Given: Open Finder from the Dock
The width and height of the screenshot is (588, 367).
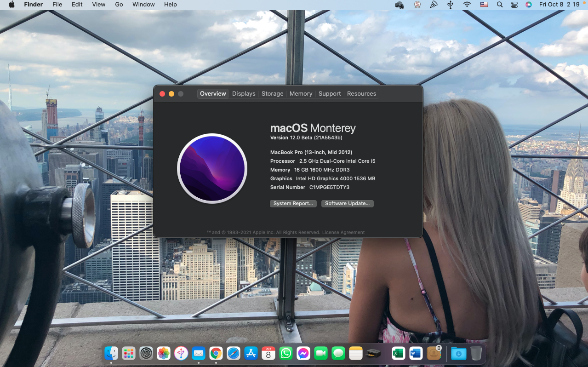Looking at the screenshot, I should click(x=111, y=353).
